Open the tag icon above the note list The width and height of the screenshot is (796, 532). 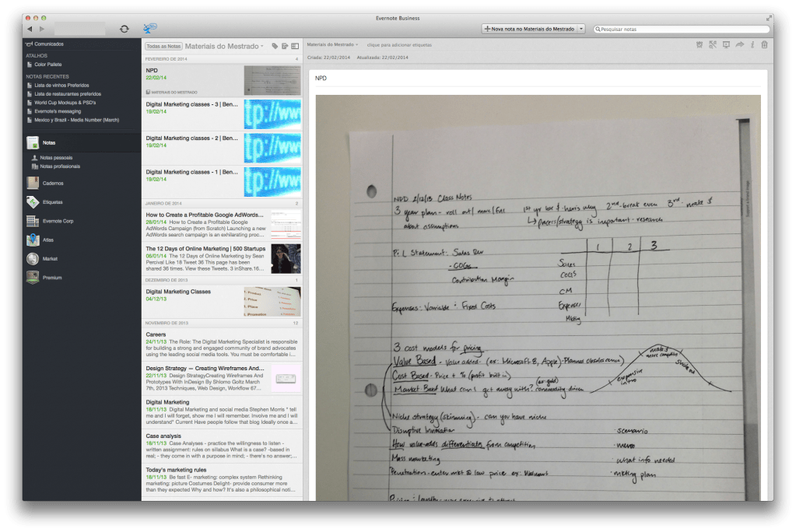coord(275,46)
